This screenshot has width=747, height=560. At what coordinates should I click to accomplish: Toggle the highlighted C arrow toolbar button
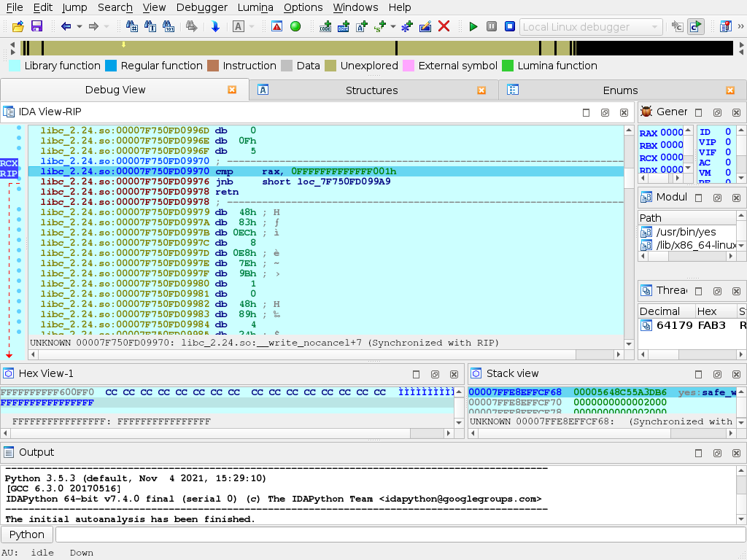[695, 26]
